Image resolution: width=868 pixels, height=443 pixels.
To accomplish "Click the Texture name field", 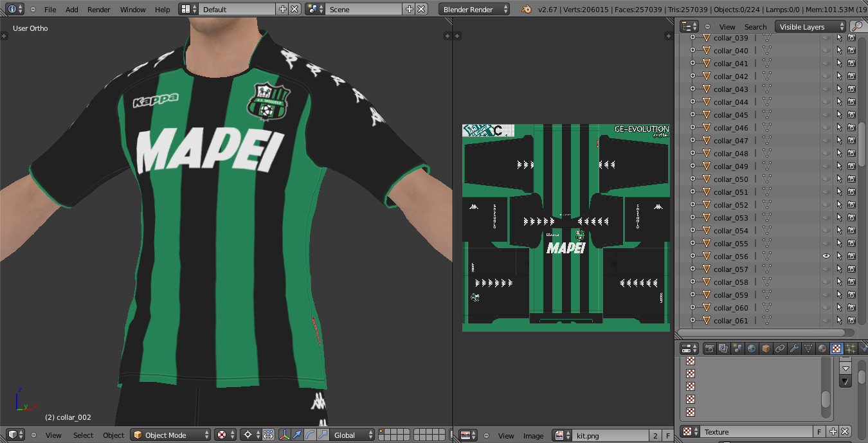I will [756, 431].
